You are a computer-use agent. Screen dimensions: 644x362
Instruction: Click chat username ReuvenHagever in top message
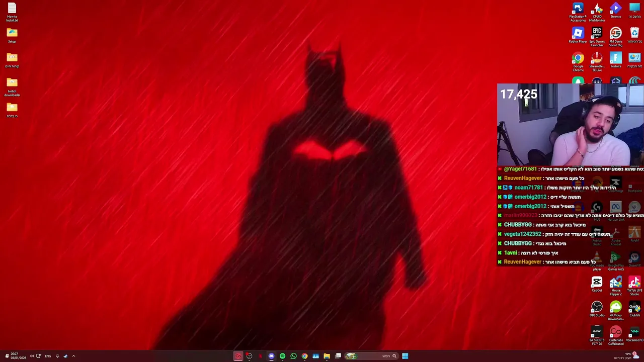[522, 178]
